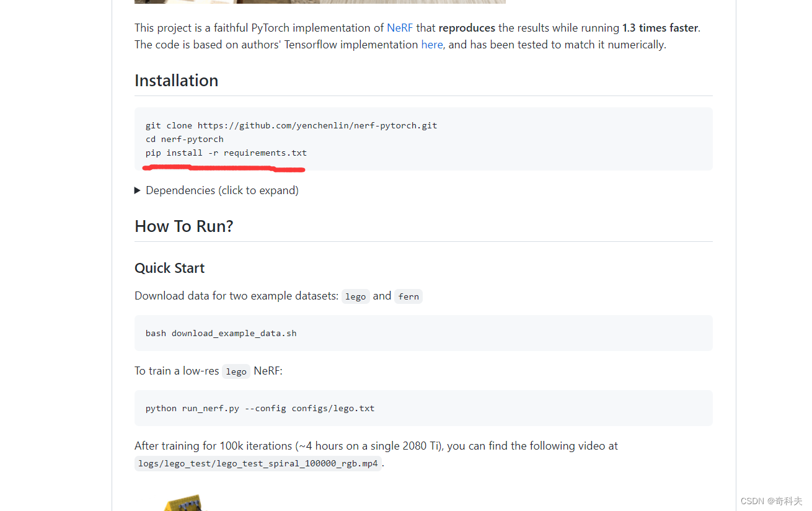
Task: Click the yellow lego thumbnail image
Action: 184,502
